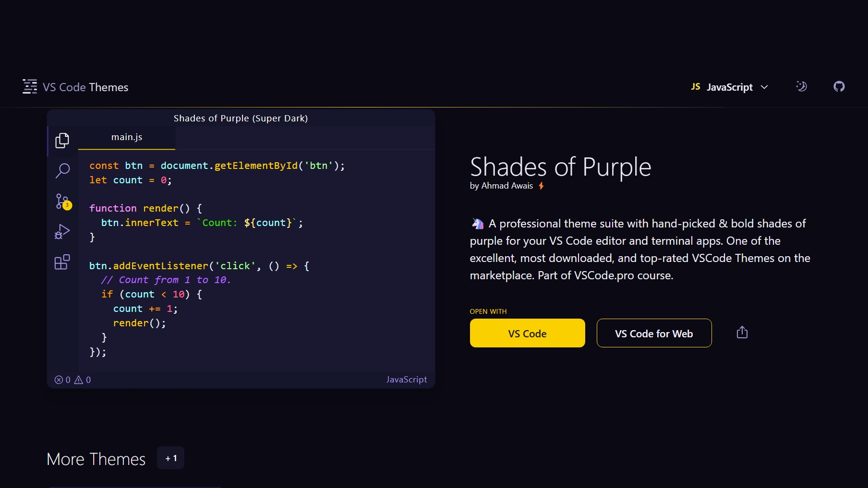Select the main.js editor tab

click(x=127, y=137)
